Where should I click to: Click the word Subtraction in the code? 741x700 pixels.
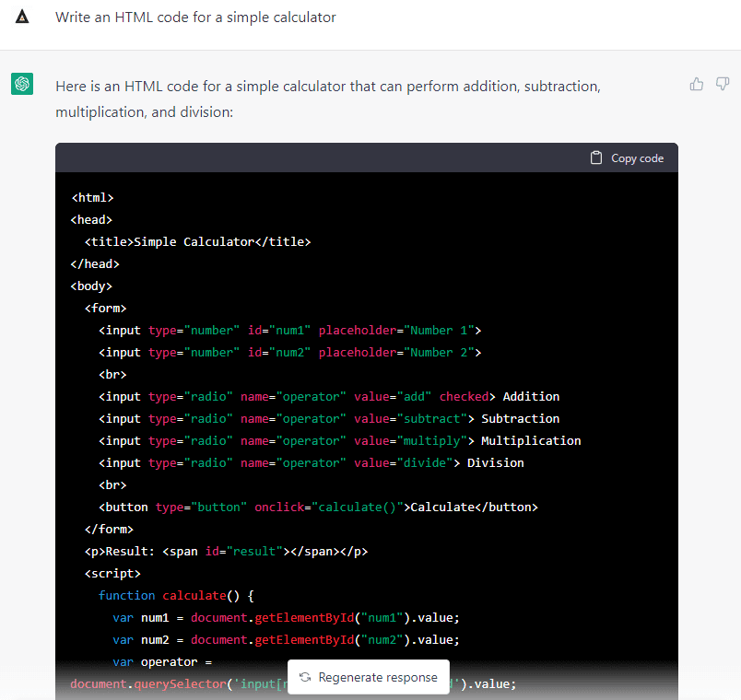520,418
